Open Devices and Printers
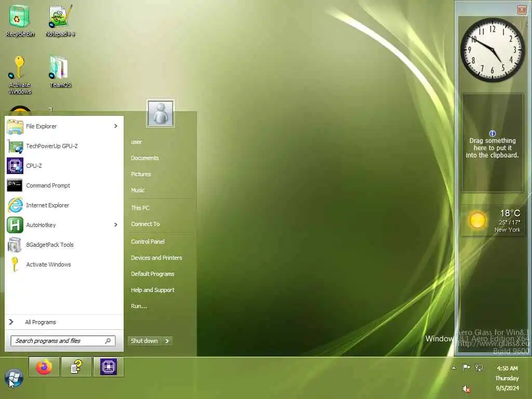The width and height of the screenshot is (532, 399). coord(156,258)
